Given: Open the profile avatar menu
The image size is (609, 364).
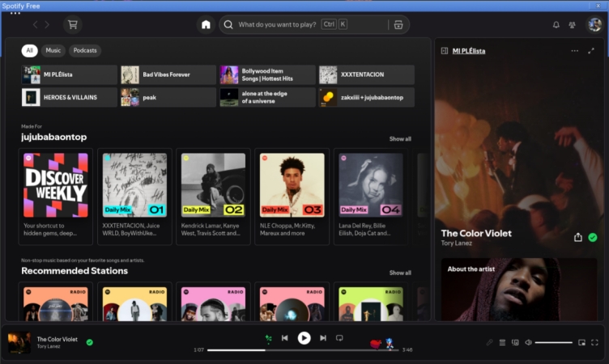Looking at the screenshot, I should tap(594, 25).
